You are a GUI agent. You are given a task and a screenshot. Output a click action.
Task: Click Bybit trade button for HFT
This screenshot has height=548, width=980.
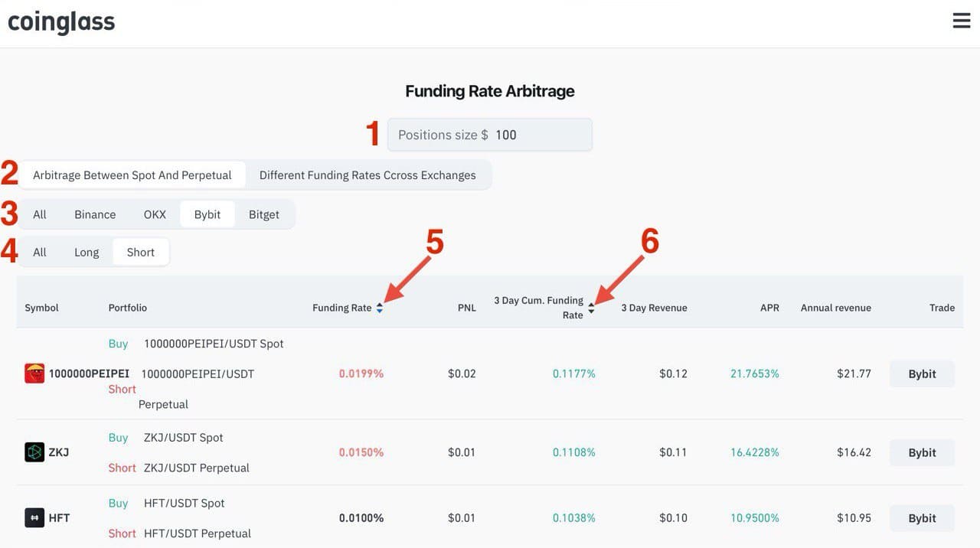922,518
